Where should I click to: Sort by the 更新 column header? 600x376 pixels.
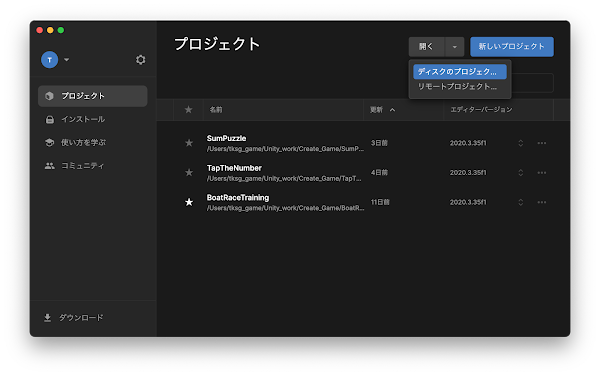(x=376, y=110)
